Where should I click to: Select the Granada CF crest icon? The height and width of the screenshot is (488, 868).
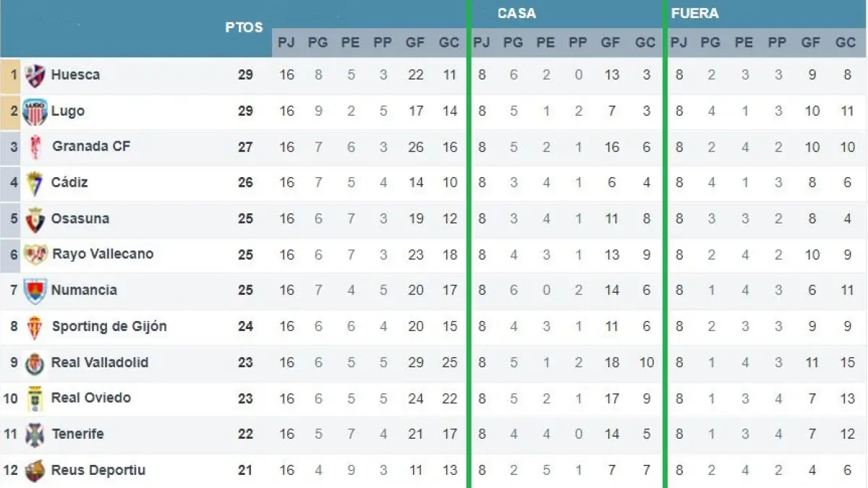pyautogui.click(x=35, y=147)
